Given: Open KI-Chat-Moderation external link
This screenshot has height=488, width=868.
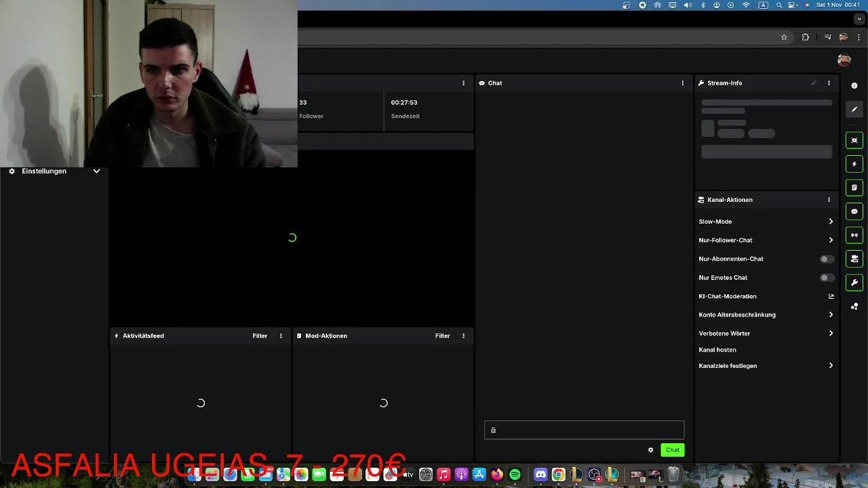Looking at the screenshot, I should (x=831, y=296).
